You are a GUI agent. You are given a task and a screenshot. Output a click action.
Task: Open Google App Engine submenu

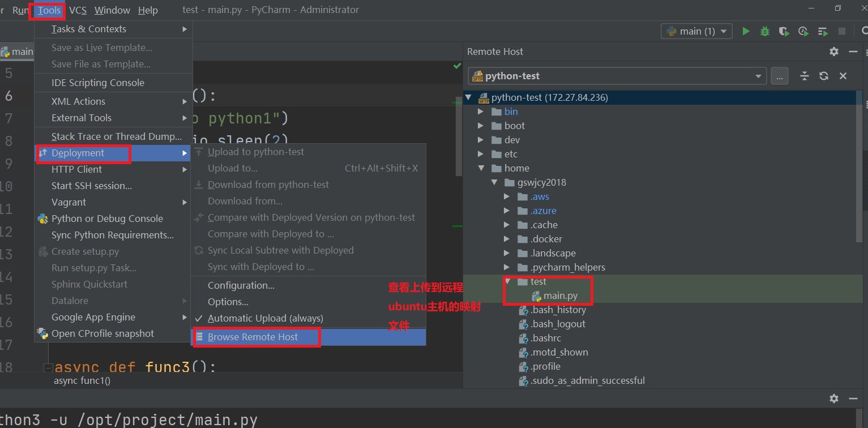[113, 317]
